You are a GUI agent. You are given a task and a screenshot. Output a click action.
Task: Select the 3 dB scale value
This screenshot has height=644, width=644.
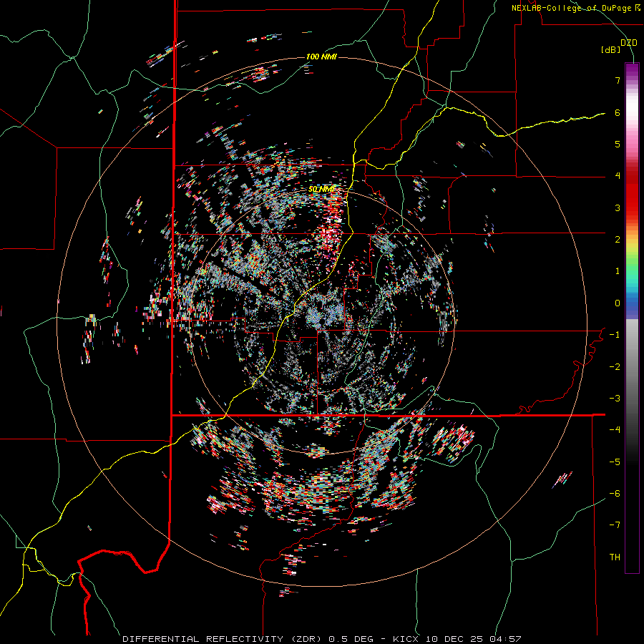[x=618, y=208]
